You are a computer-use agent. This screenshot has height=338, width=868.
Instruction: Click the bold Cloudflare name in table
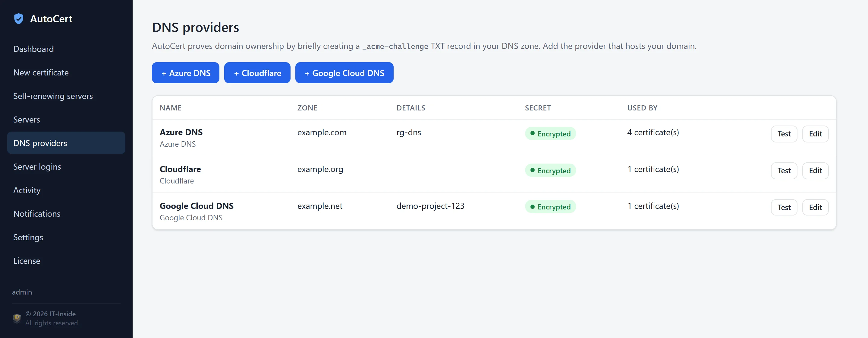180,169
